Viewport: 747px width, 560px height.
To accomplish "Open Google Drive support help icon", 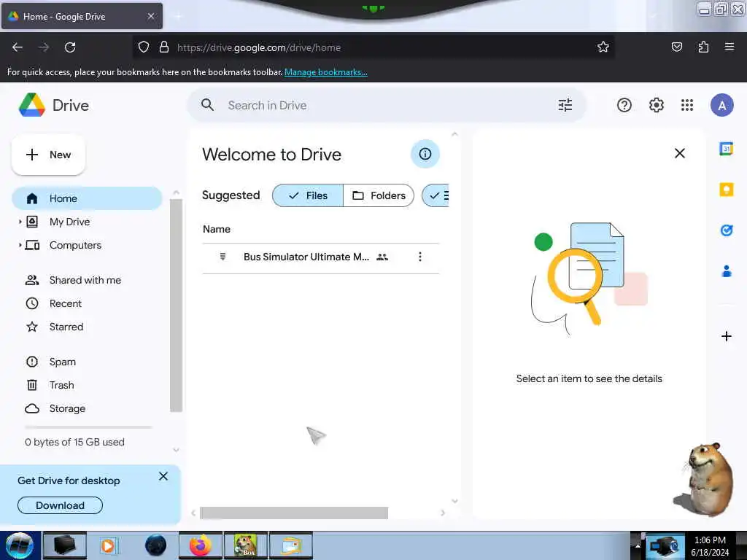I will 624,105.
